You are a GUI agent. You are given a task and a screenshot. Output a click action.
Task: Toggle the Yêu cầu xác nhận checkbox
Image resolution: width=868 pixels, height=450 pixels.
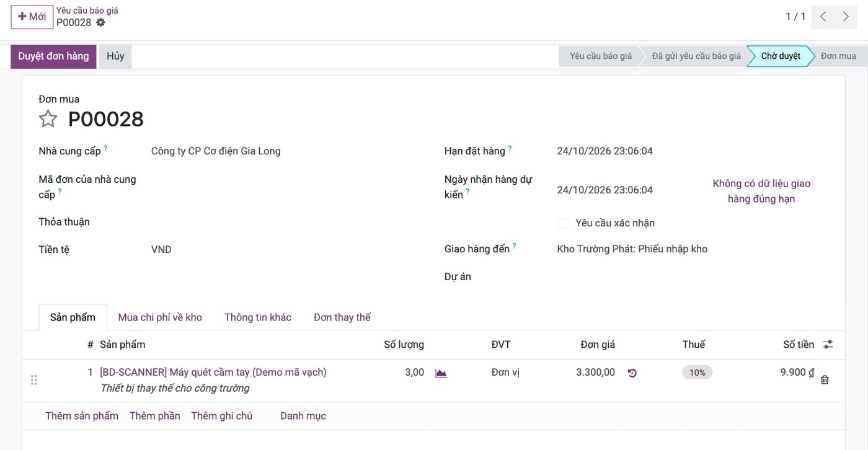click(x=562, y=223)
